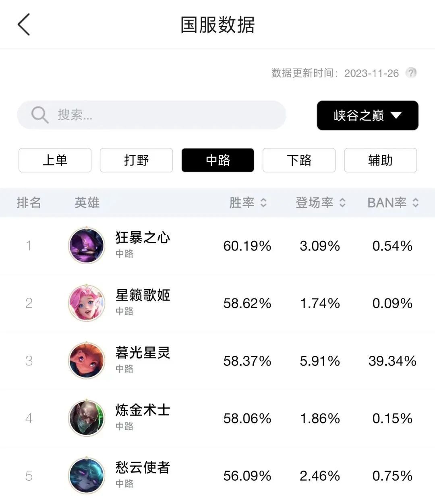Open the 愁云使者 hero name link
435x504 pixels.
[143, 467]
